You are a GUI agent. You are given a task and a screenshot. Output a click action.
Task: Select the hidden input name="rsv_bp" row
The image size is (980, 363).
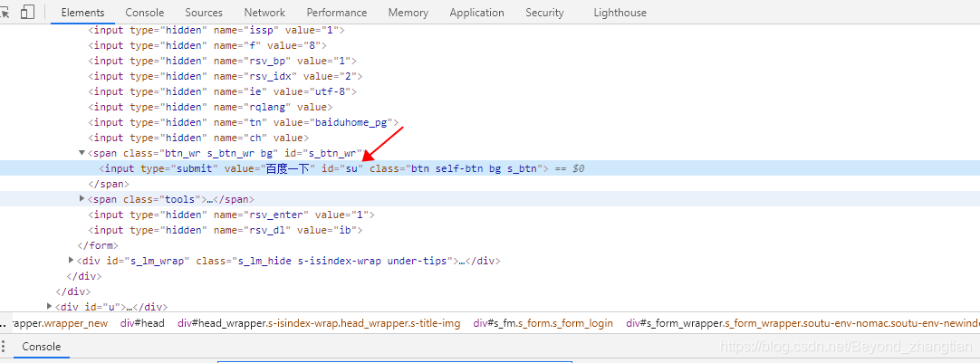(x=490, y=61)
